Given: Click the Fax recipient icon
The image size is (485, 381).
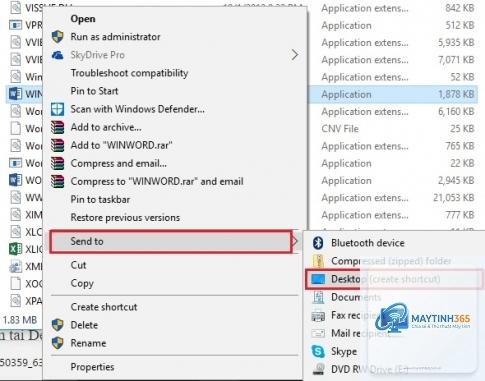Looking at the screenshot, I should (x=318, y=315).
